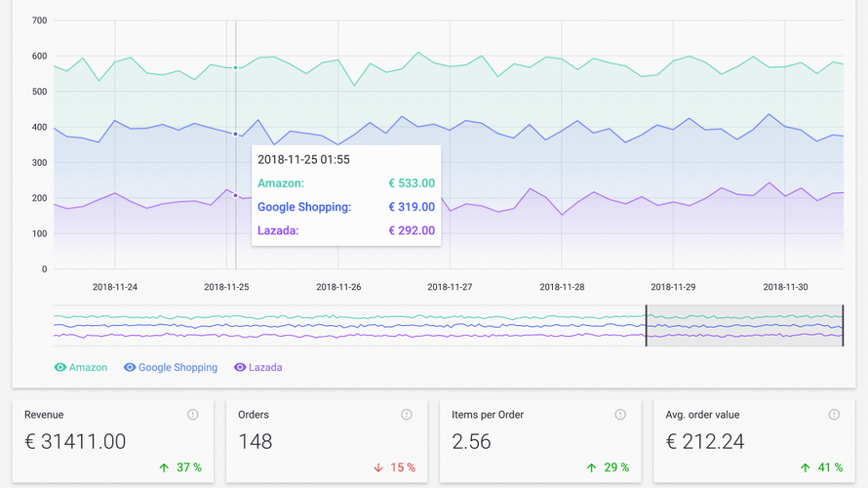
Task: Click the Orders card info icon
Action: (x=406, y=415)
